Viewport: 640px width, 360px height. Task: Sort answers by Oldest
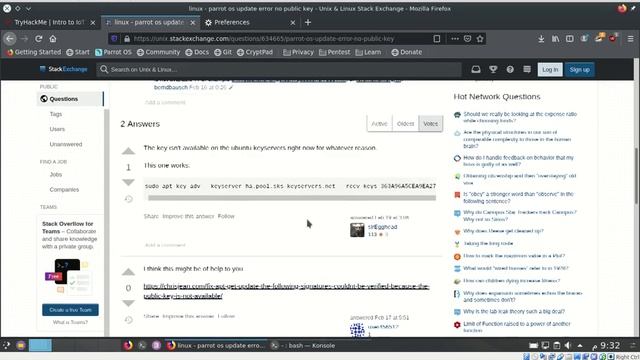point(405,124)
